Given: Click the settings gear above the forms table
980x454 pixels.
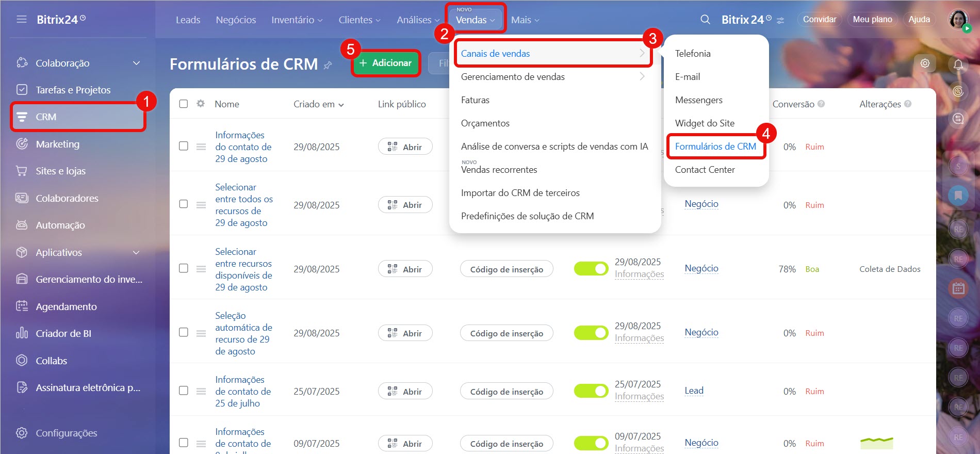Looking at the screenshot, I should (x=925, y=63).
